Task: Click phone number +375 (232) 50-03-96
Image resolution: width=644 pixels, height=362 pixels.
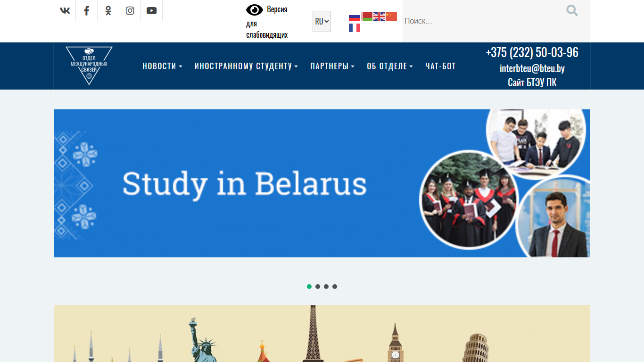Action: tap(532, 52)
